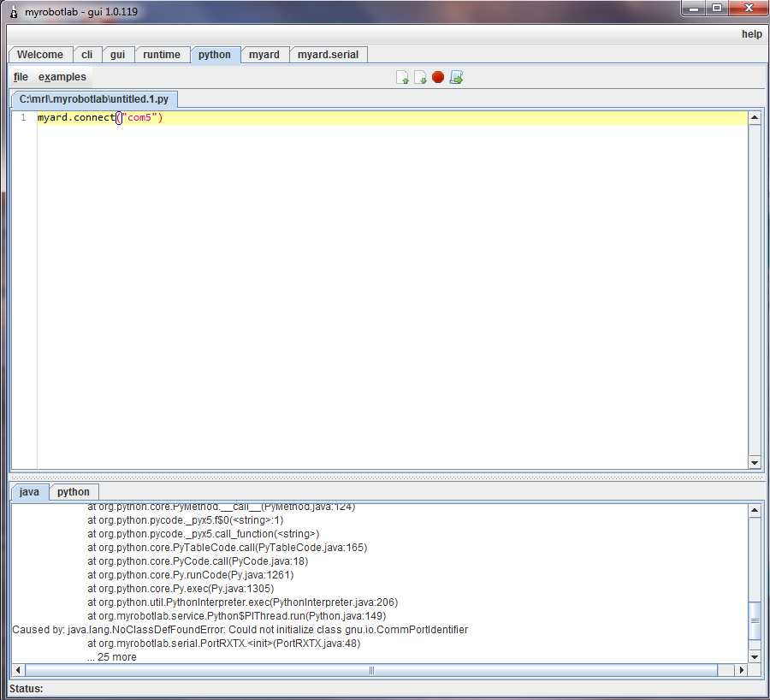The height and width of the screenshot is (700, 770).
Task: Switch to the Welcome tab
Action: point(40,55)
